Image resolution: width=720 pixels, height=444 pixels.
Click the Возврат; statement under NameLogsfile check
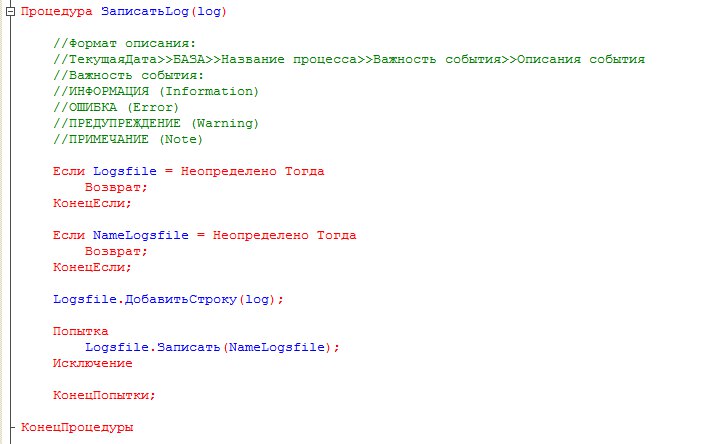(116, 252)
